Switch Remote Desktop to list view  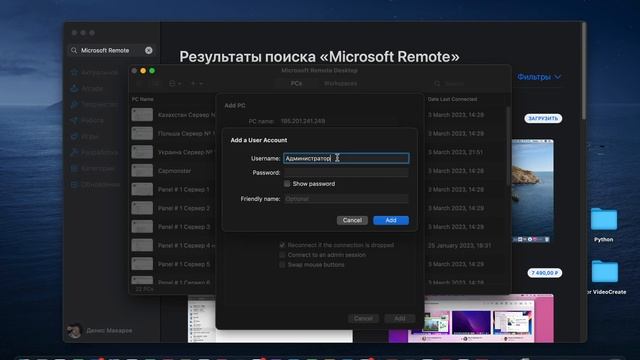156,84
